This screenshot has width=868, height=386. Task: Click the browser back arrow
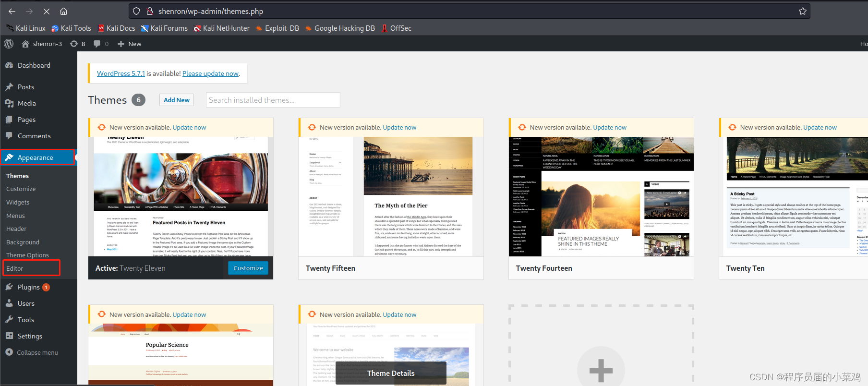pyautogui.click(x=12, y=11)
